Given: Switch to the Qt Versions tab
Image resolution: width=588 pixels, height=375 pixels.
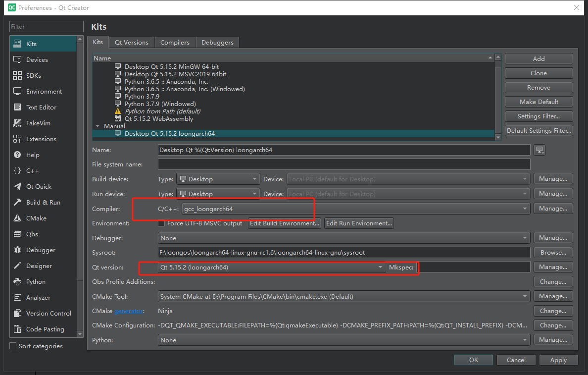Looking at the screenshot, I should point(132,43).
